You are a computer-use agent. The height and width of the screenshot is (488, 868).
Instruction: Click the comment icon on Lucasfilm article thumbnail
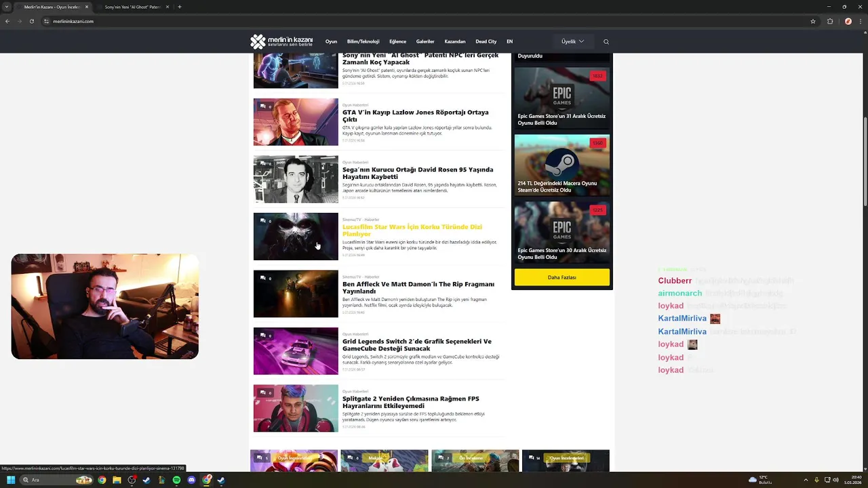[262, 221]
